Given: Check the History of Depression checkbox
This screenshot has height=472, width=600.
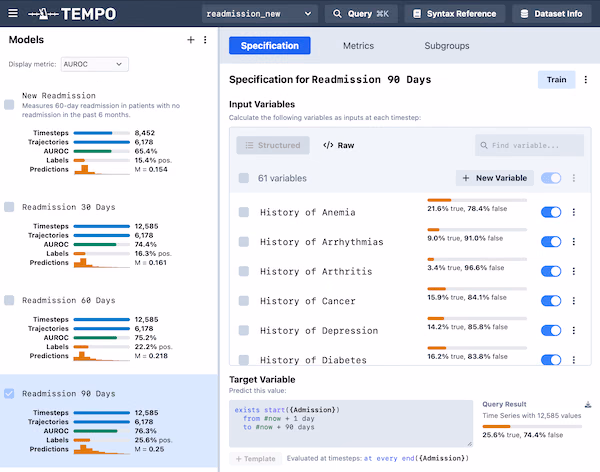Looking at the screenshot, I should tap(244, 330).
